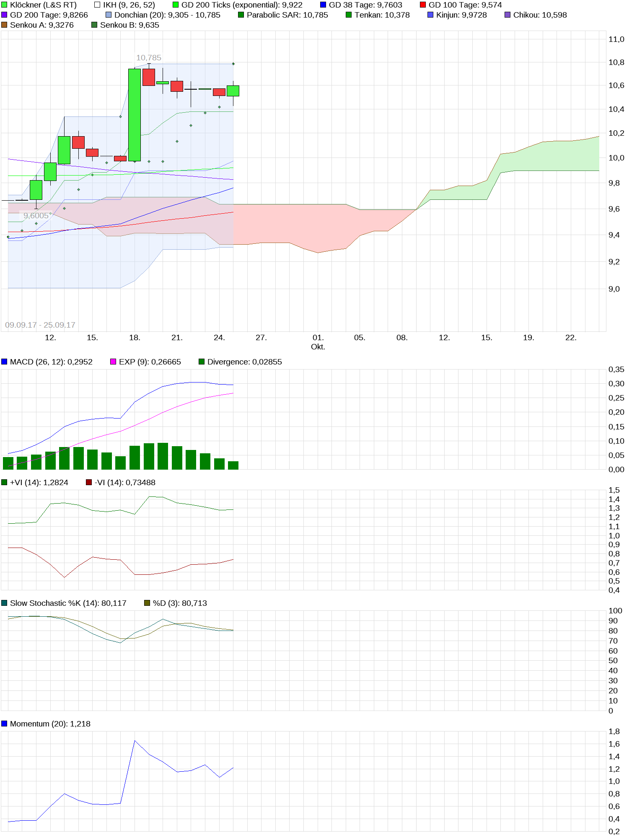Click the 9,0 price axis label

click(x=614, y=289)
